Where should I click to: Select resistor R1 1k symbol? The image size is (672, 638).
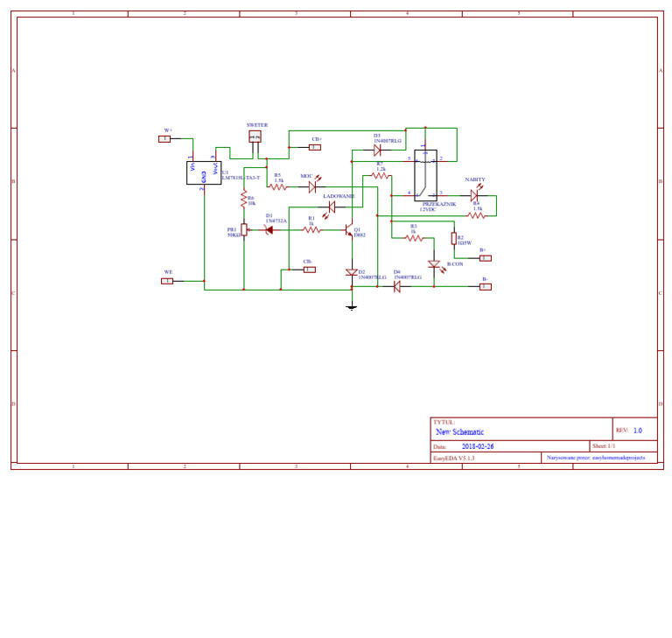(312, 230)
